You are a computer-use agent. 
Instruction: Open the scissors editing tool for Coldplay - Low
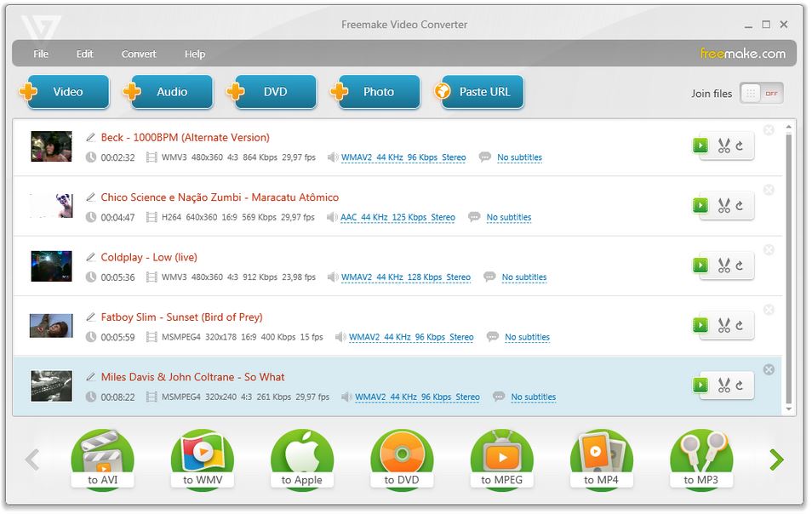[723, 265]
